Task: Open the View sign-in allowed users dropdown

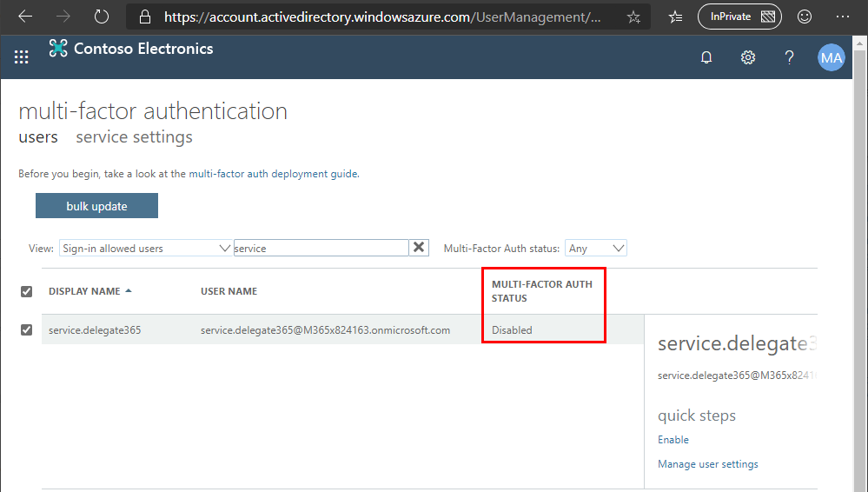Action: tap(145, 249)
